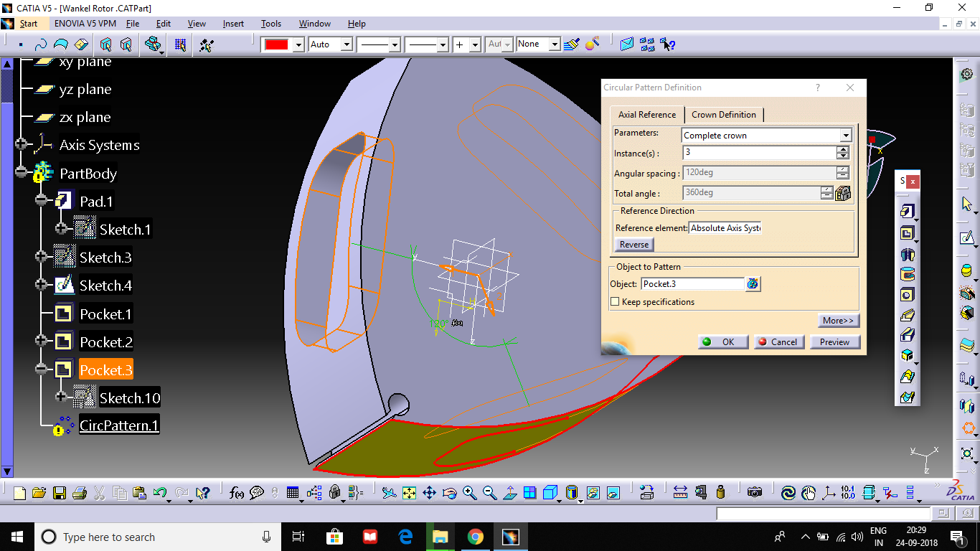Select Pocket.2 in the specification tree
Viewport: 980px width, 551px height.
(x=106, y=342)
